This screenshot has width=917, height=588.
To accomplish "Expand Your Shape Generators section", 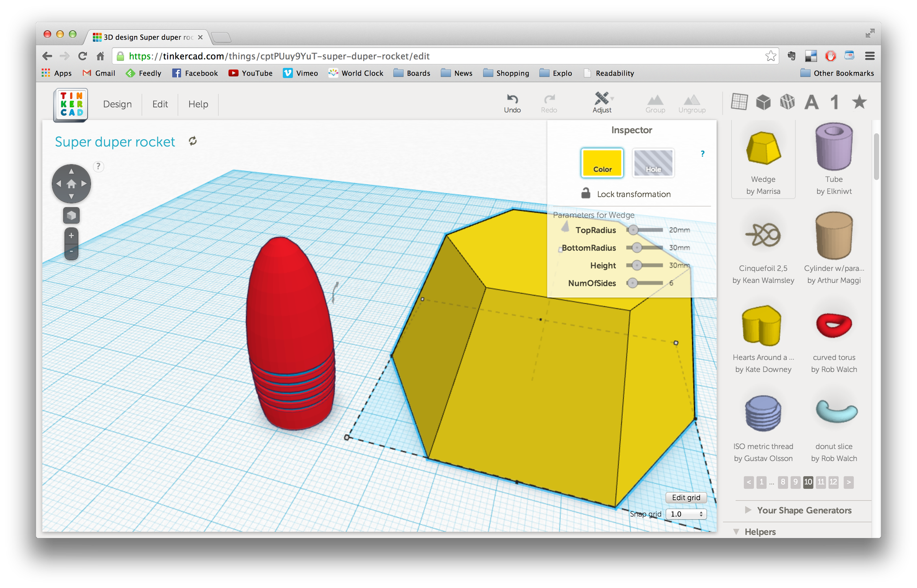I will coord(804,510).
